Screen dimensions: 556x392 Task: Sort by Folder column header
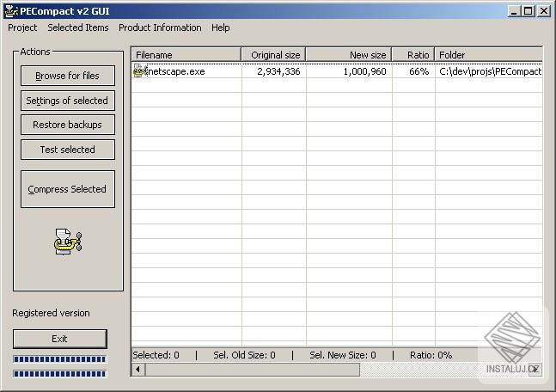point(489,55)
